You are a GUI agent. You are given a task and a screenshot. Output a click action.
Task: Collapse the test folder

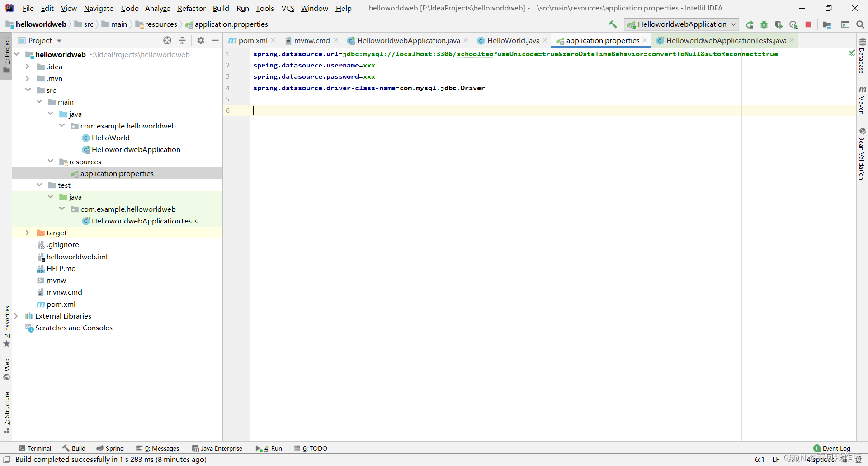[x=39, y=185]
